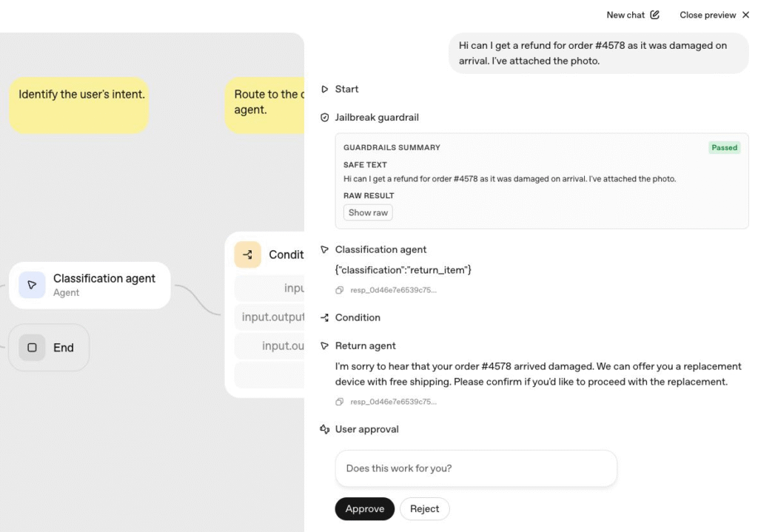Reject the replacement offer
Viewport: 758px width, 532px height.
[x=424, y=509]
